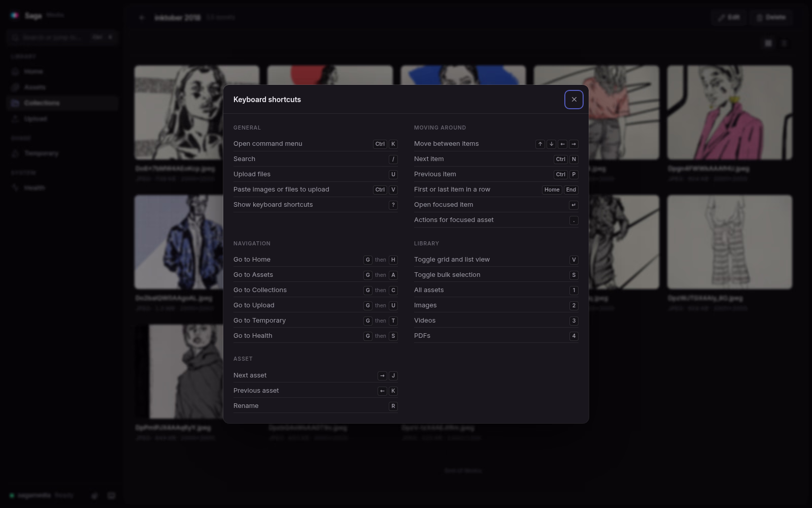Click the back arrow beside Inktober 2018
This screenshot has height=508, width=812.
[142, 17]
